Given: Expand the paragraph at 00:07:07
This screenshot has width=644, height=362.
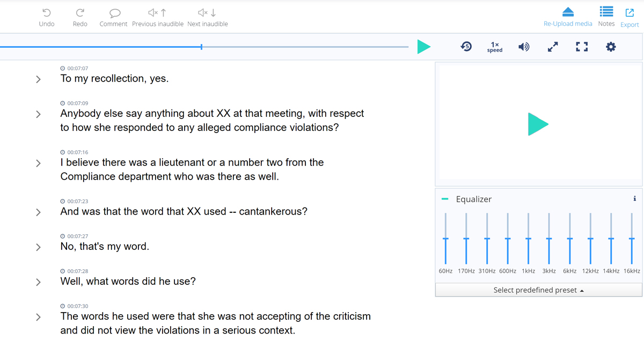Looking at the screenshot, I should point(38,79).
